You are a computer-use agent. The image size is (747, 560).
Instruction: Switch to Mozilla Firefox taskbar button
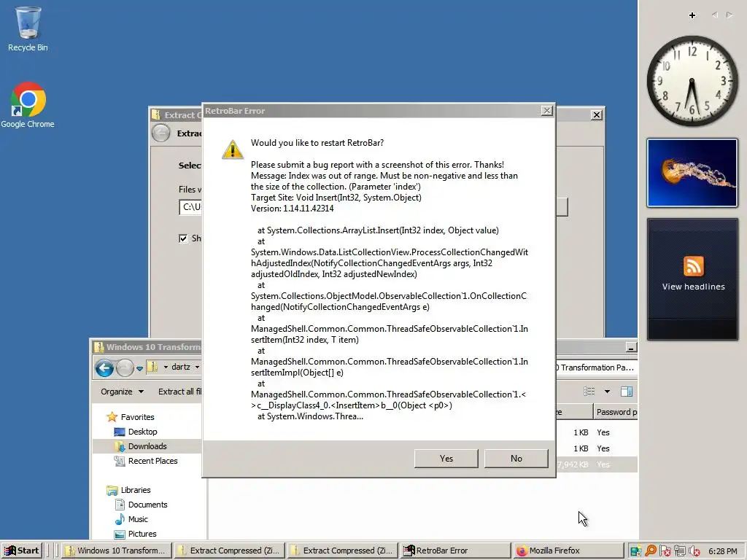pos(568,551)
